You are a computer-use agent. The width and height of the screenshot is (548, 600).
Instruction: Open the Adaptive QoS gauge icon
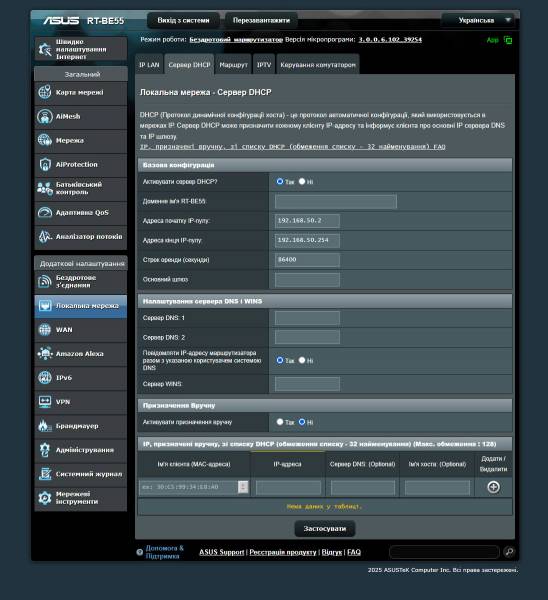(x=45, y=212)
